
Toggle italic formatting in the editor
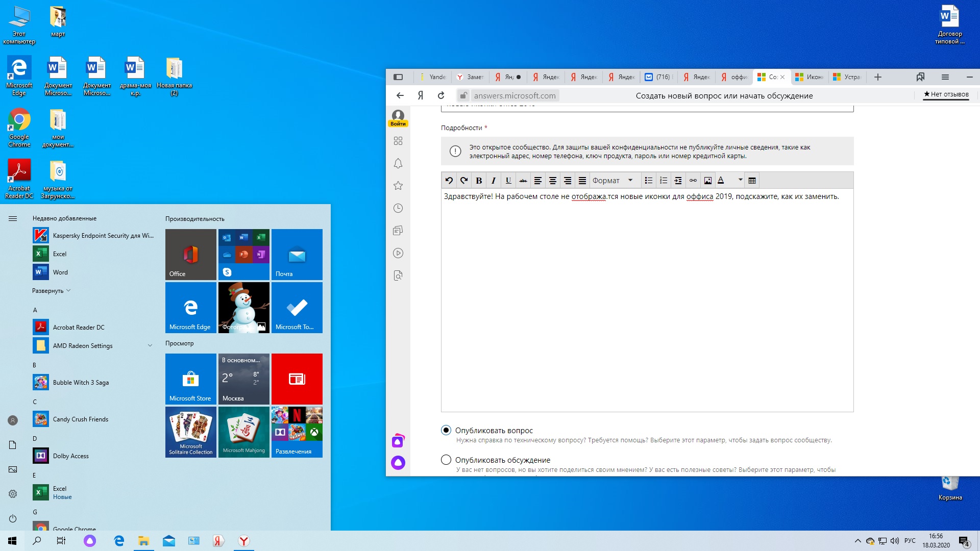click(494, 180)
